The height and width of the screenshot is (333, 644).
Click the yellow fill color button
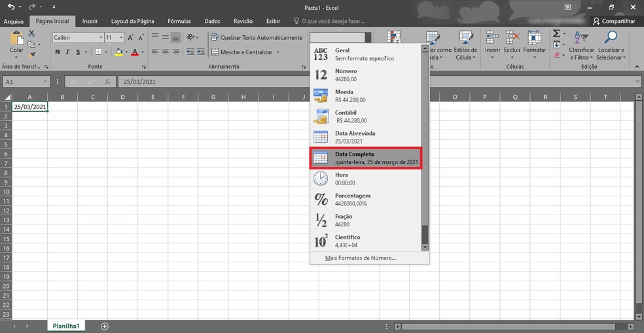(118, 52)
